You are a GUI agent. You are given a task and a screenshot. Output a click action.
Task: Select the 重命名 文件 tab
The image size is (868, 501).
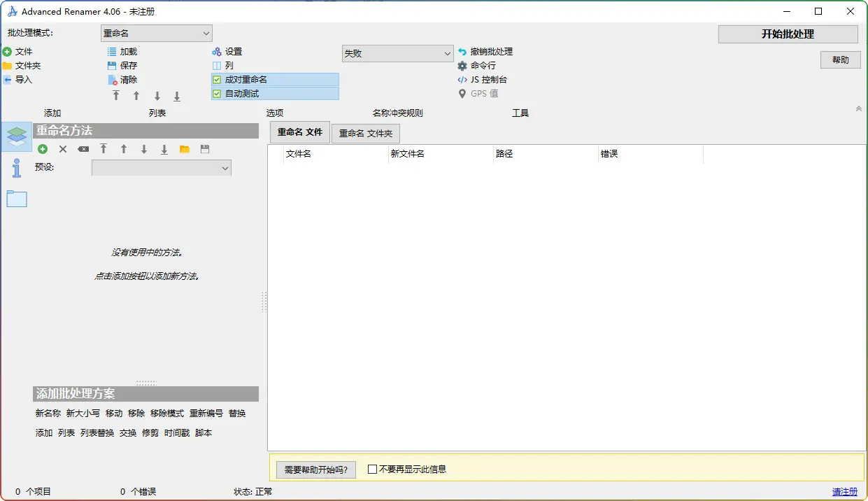[299, 132]
